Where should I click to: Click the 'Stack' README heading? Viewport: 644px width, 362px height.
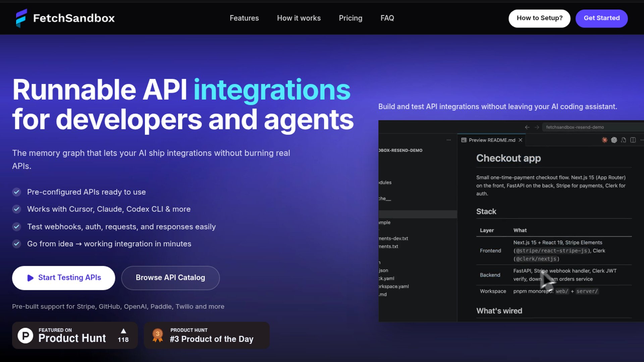[486, 212]
